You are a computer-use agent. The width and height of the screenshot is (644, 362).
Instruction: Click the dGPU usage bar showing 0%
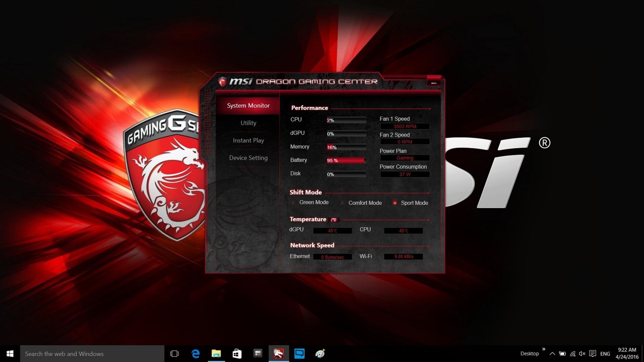click(x=346, y=134)
